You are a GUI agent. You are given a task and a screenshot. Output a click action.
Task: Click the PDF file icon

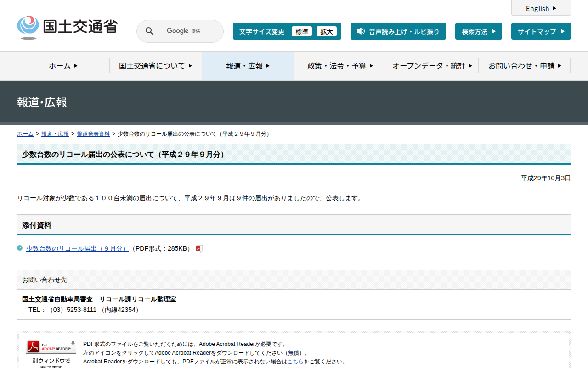coord(199,249)
